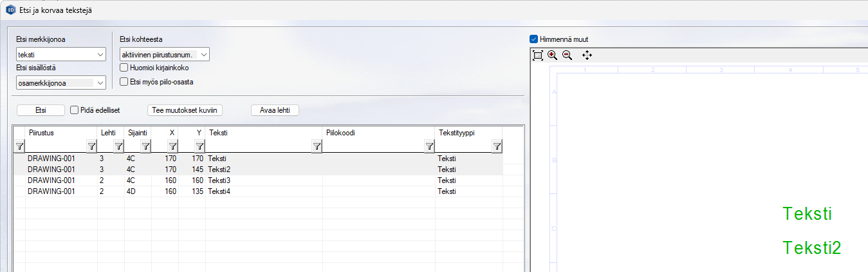Click Tee muutokset kuviin button
This screenshot has height=272, width=868.
point(185,110)
